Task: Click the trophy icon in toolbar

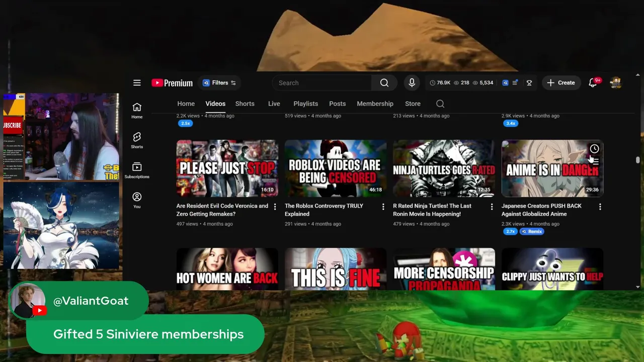Action: coord(529,83)
